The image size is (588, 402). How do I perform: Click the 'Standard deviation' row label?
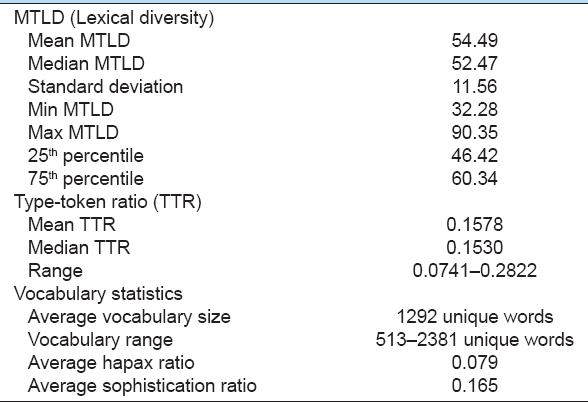(x=105, y=87)
